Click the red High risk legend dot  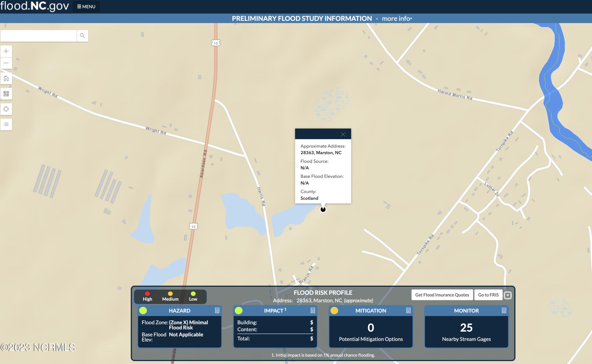(147, 293)
